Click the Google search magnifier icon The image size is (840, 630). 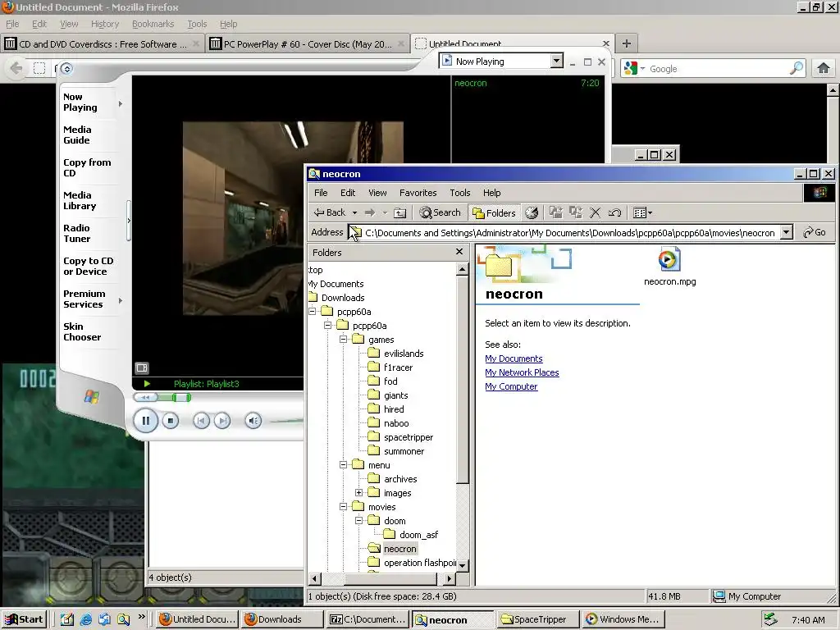click(x=797, y=68)
